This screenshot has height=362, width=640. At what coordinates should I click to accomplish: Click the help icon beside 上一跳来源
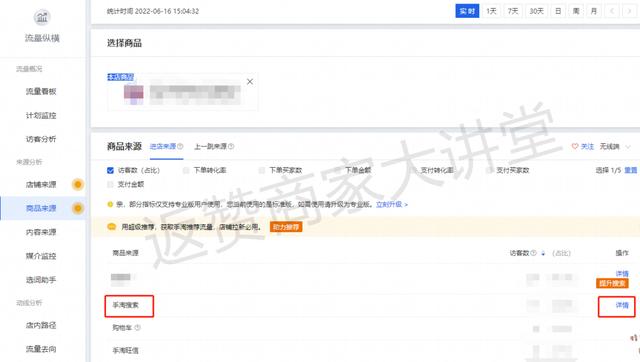pyautogui.click(x=231, y=146)
